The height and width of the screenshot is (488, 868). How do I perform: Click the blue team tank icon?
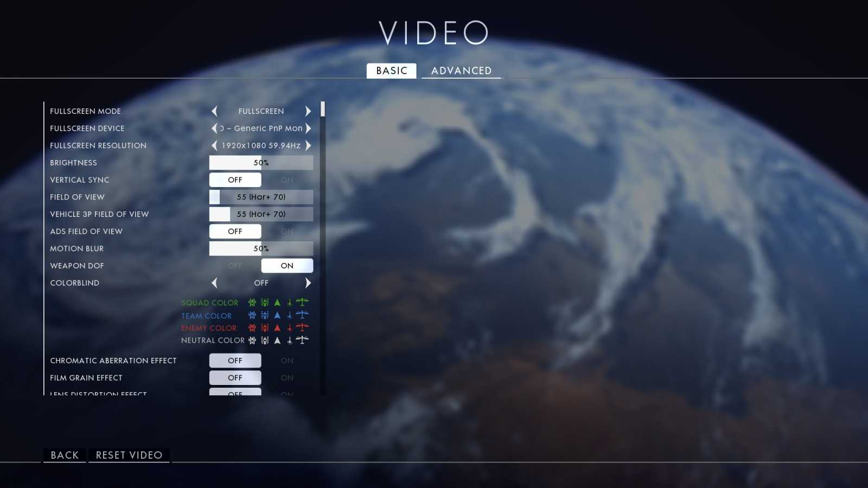coord(265,315)
